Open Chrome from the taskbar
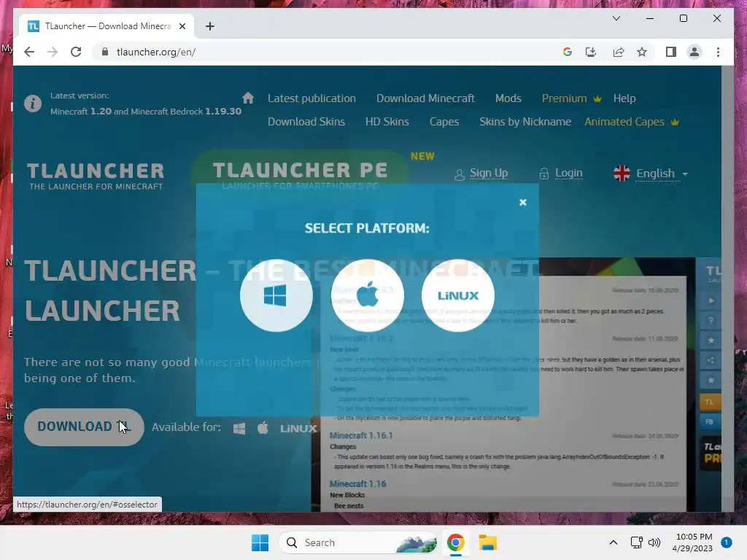Viewport: 747px width, 560px height. pyautogui.click(x=455, y=542)
